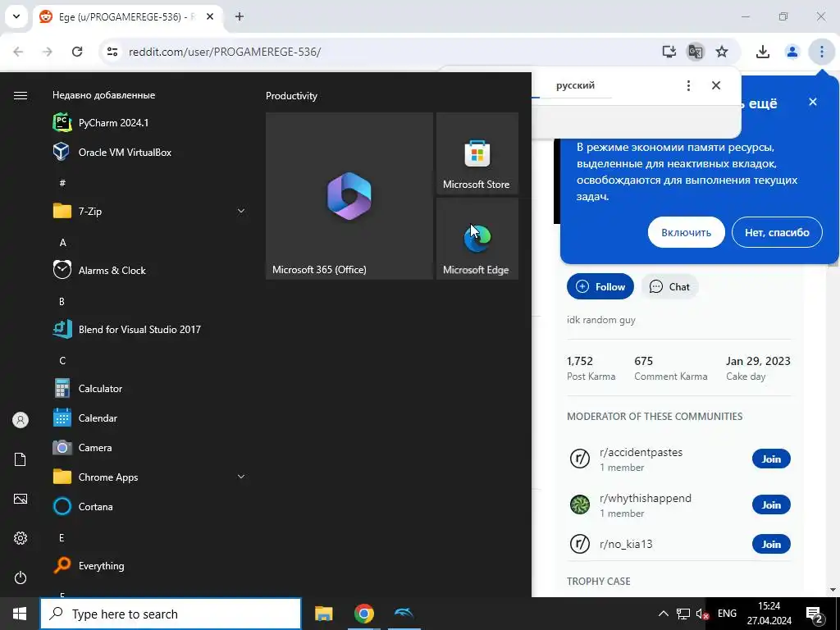Click the Productivity group heading
This screenshot has width=840, height=630.
(291, 96)
